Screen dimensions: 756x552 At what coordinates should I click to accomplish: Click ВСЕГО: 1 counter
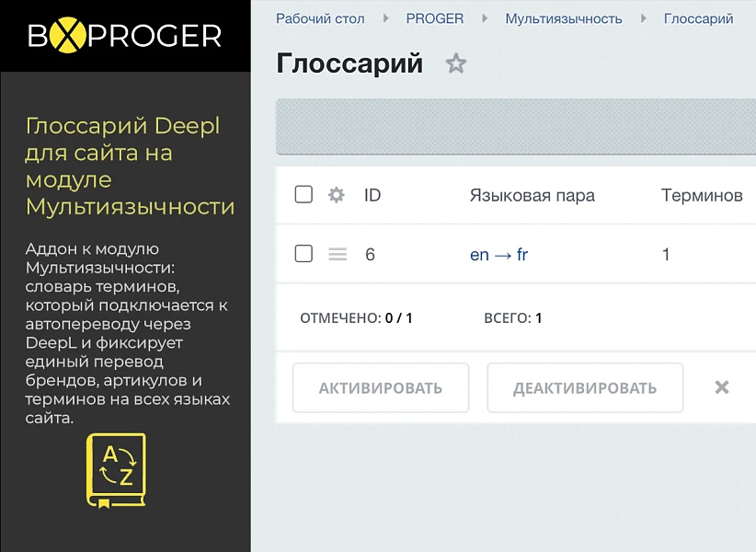click(512, 318)
